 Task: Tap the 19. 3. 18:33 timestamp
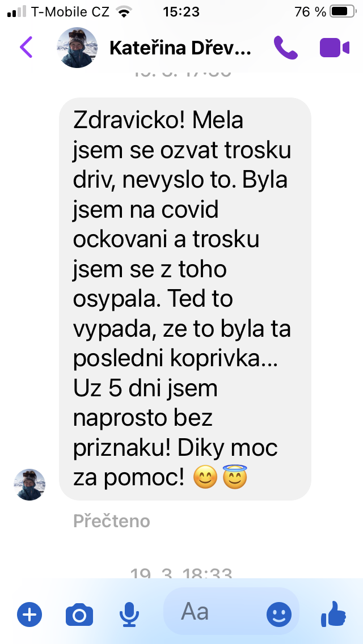click(181, 573)
